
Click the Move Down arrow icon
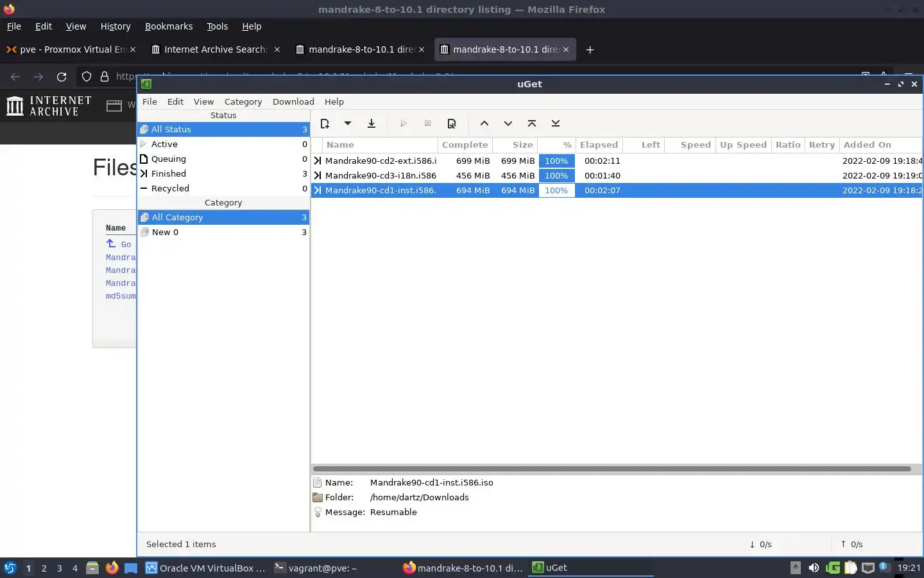tap(508, 123)
